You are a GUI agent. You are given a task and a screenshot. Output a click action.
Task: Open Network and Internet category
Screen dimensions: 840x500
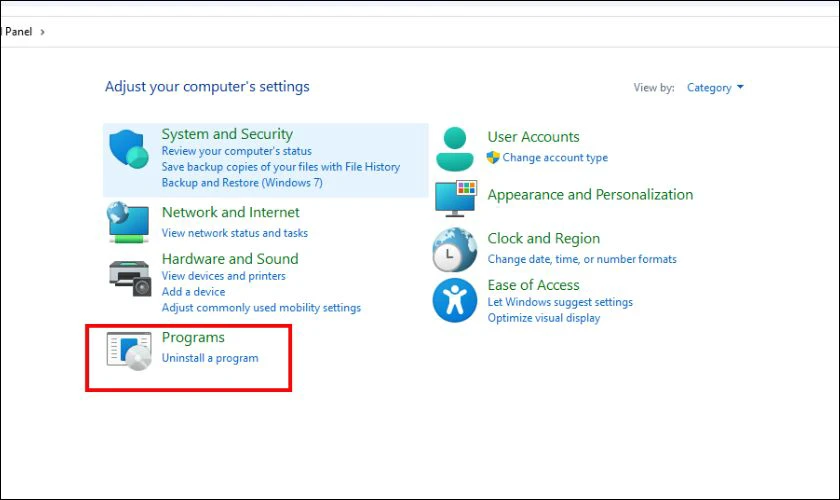click(x=230, y=212)
